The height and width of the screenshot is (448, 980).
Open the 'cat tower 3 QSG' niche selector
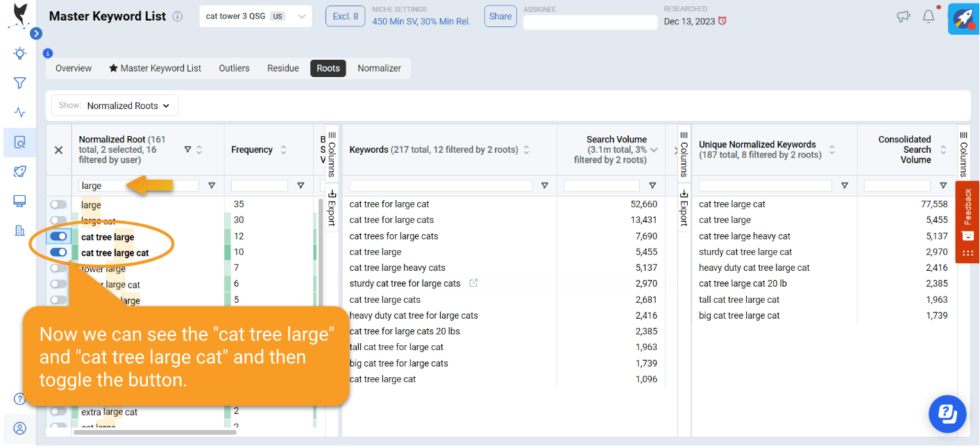[255, 15]
